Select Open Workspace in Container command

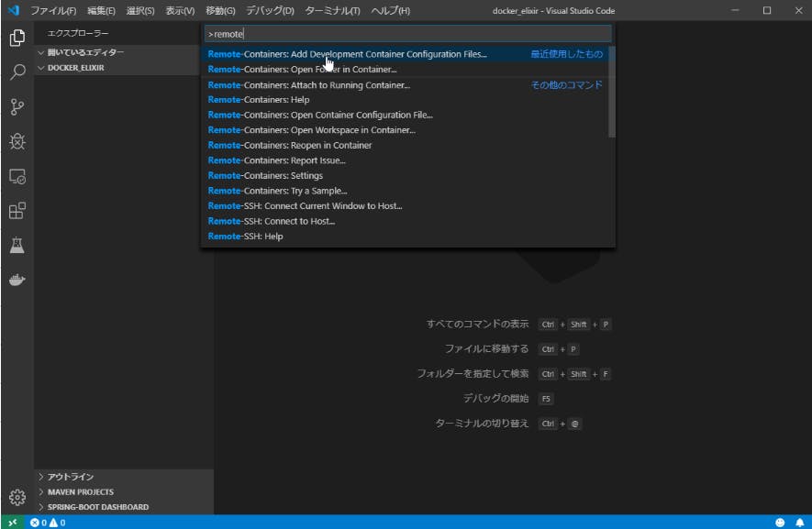click(405, 130)
